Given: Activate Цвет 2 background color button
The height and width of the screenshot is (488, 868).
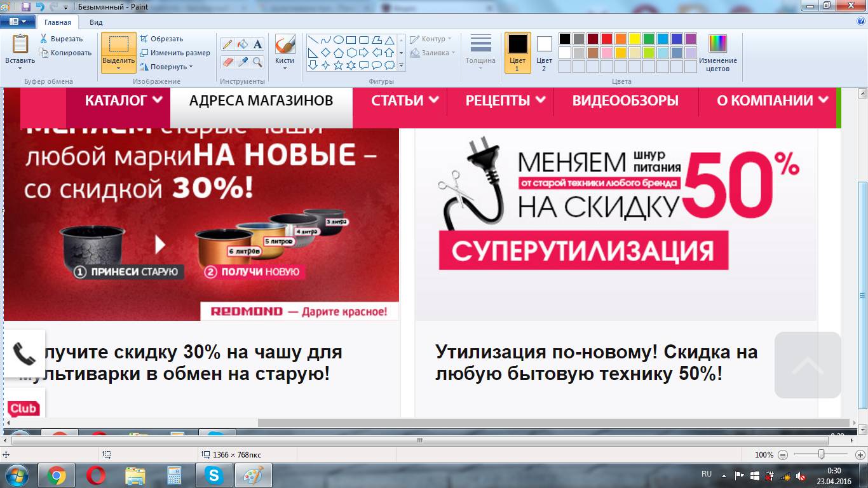Looking at the screenshot, I should tap(544, 53).
